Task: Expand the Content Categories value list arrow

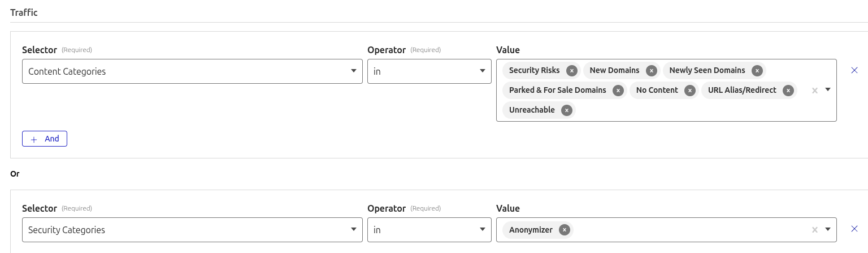Action: click(x=828, y=90)
